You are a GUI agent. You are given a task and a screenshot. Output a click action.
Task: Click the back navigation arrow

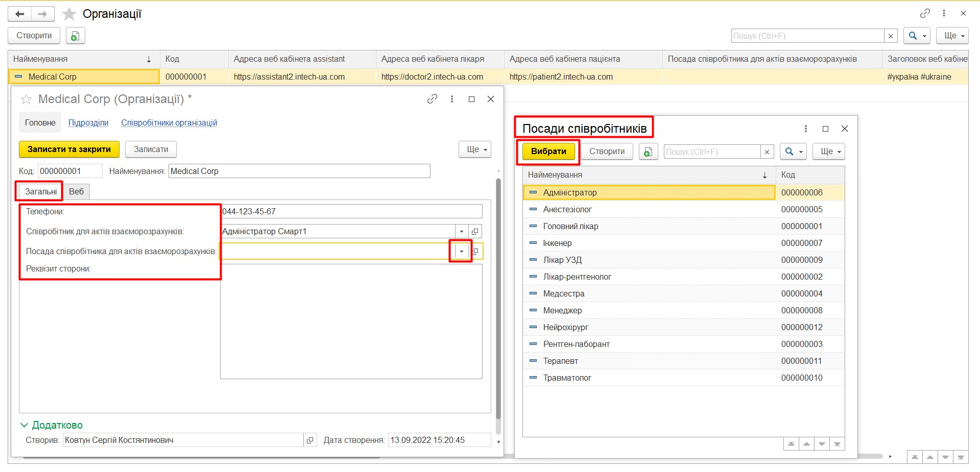20,14
